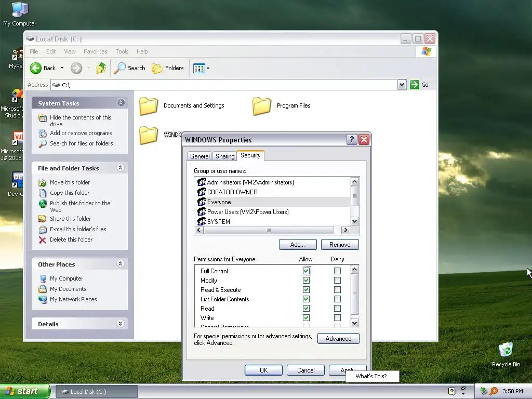532x399 pixels.
Task: Click the help icon on the taskbar
Action: tap(451, 391)
